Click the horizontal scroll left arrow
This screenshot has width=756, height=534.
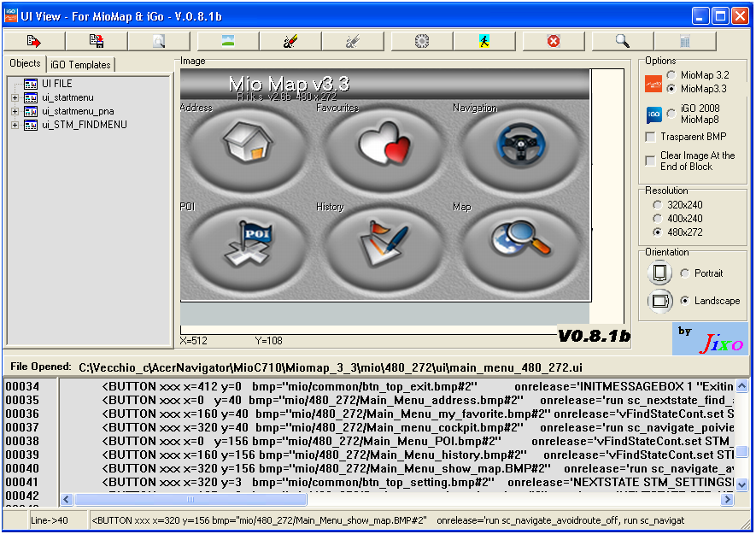(67, 499)
